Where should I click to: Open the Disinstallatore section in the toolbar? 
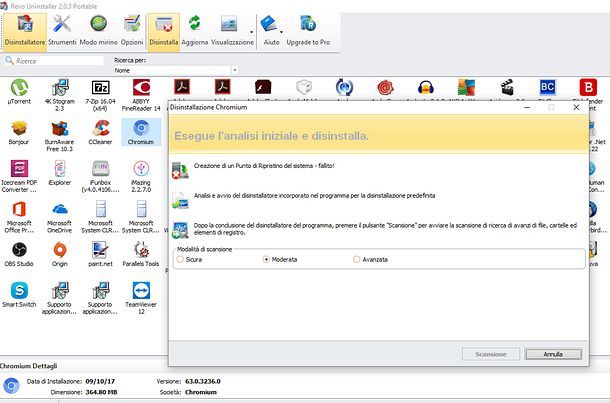25,32
